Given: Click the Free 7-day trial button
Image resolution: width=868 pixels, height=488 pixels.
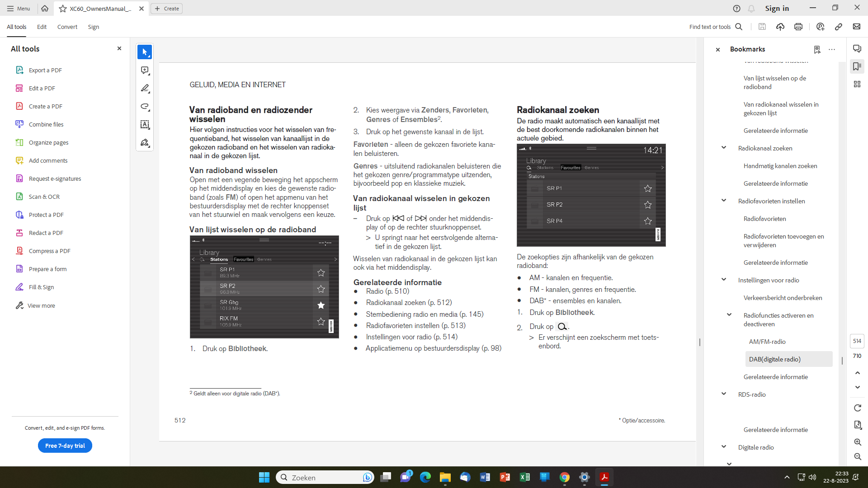Looking at the screenshot, I should [65, 446].
